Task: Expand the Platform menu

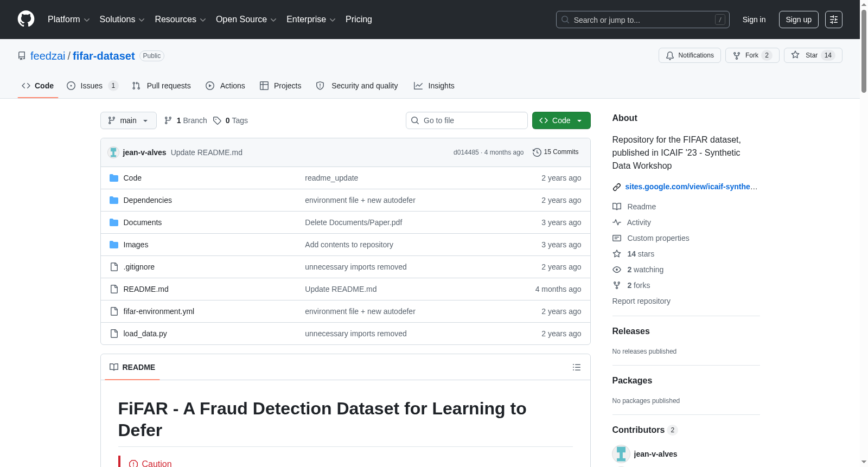Action: point(68,20)
